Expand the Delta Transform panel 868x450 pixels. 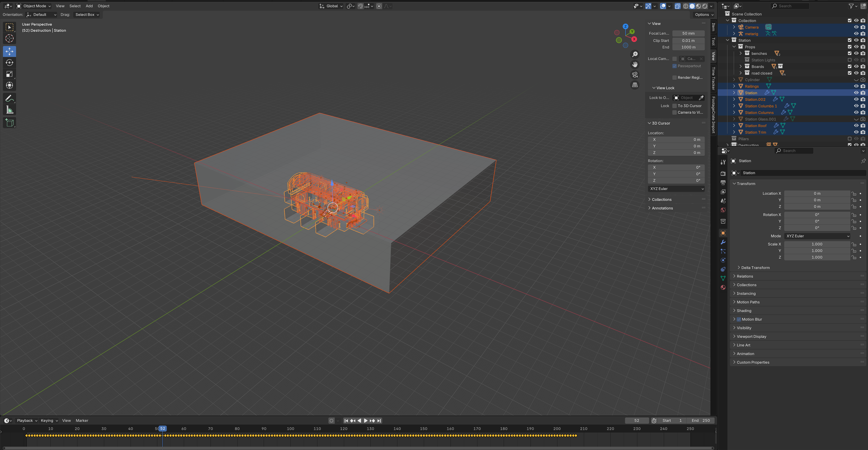[x=755, y=268]
